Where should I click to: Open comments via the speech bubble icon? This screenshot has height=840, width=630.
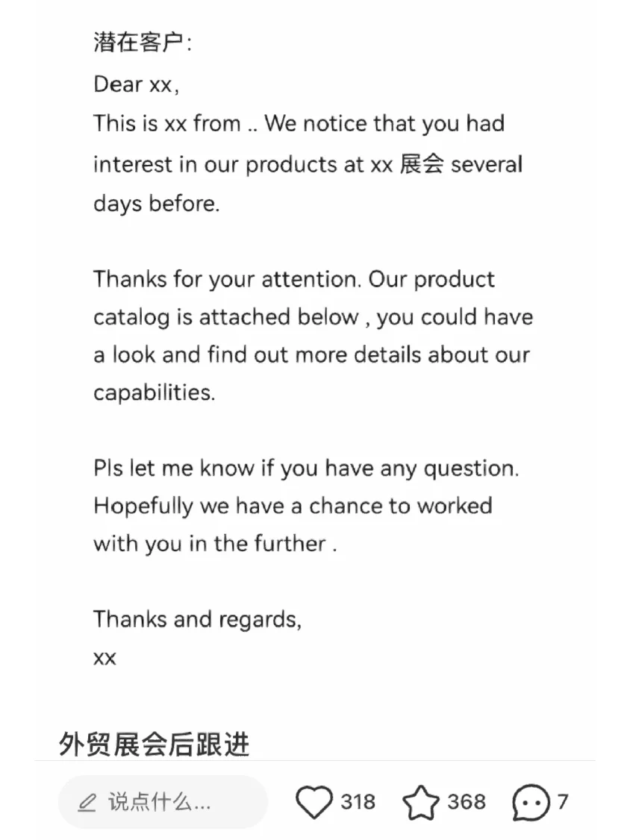531,802
